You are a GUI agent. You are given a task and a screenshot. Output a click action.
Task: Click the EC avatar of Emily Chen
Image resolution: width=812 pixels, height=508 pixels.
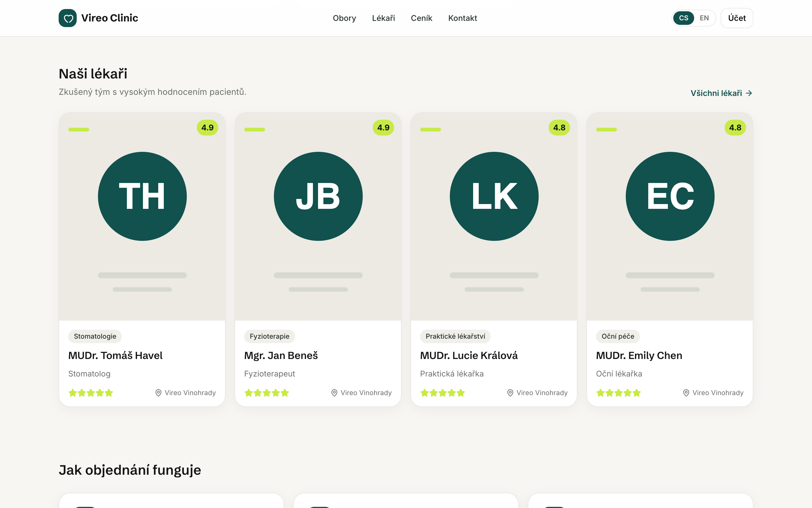(670, 196)
